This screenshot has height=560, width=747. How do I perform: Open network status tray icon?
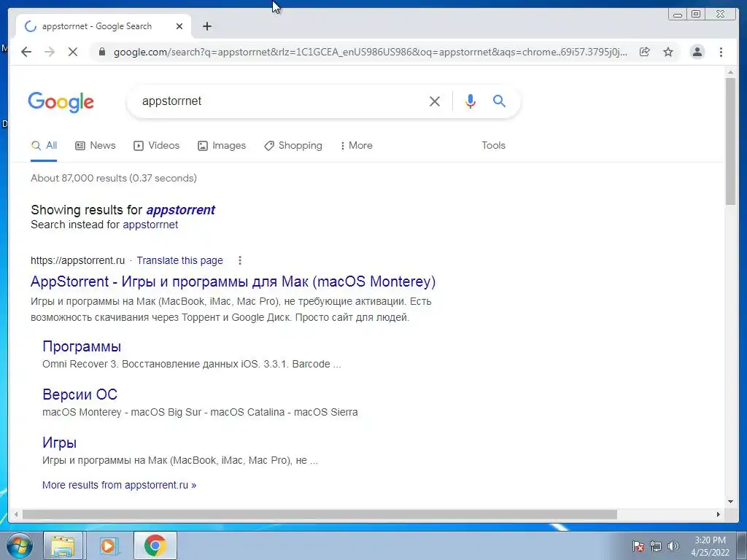click(x=656, y=546)
